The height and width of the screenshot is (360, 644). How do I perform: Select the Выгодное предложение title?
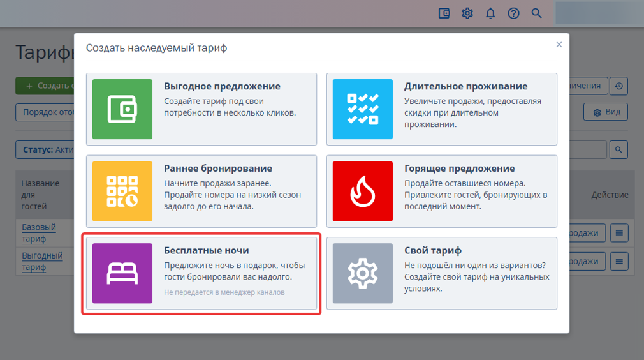222,86
